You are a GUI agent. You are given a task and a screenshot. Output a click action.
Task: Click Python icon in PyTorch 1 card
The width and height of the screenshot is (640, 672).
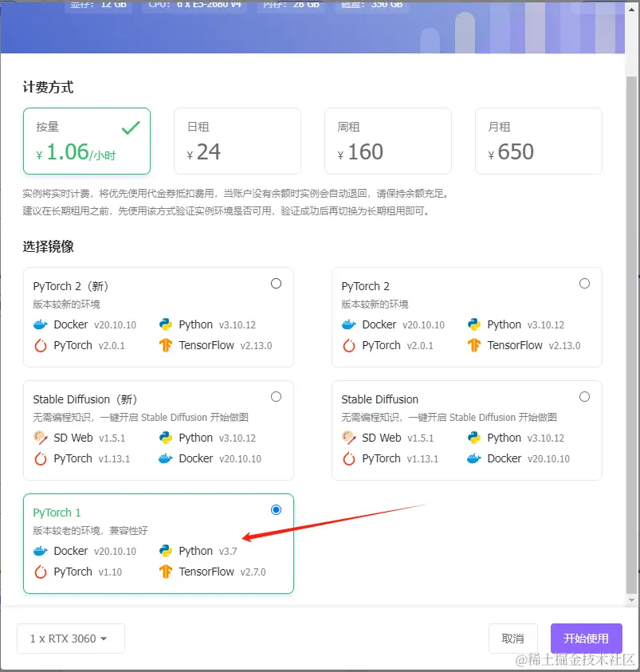point(165,551)
